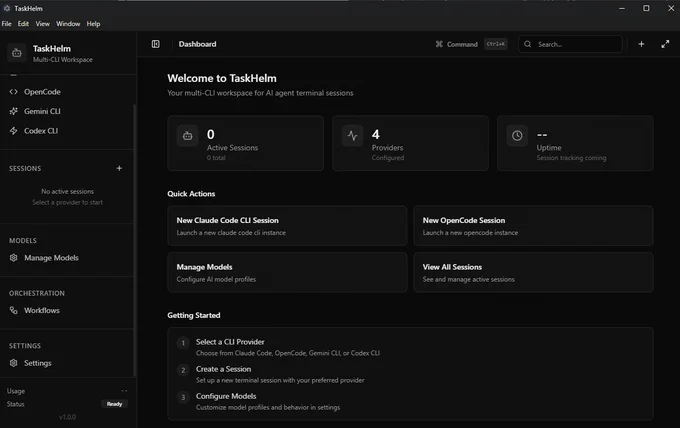Click the Command palette symbol icon
This screenshot has height=428, width=680.
tap(439, 44)
